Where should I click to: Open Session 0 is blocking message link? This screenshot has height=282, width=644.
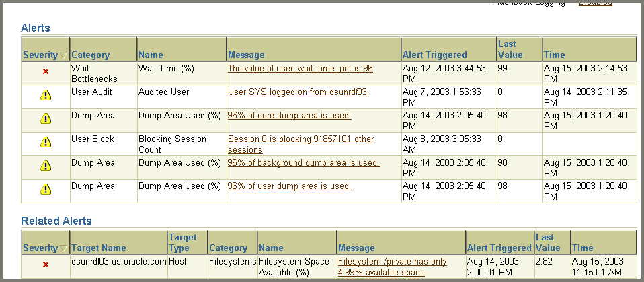pos(300,139)
